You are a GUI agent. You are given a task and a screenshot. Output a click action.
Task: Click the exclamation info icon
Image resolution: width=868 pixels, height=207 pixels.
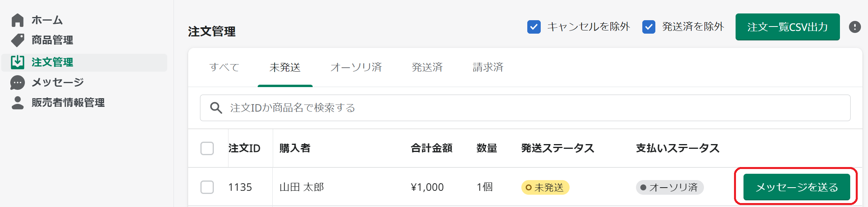pos(855,27)
